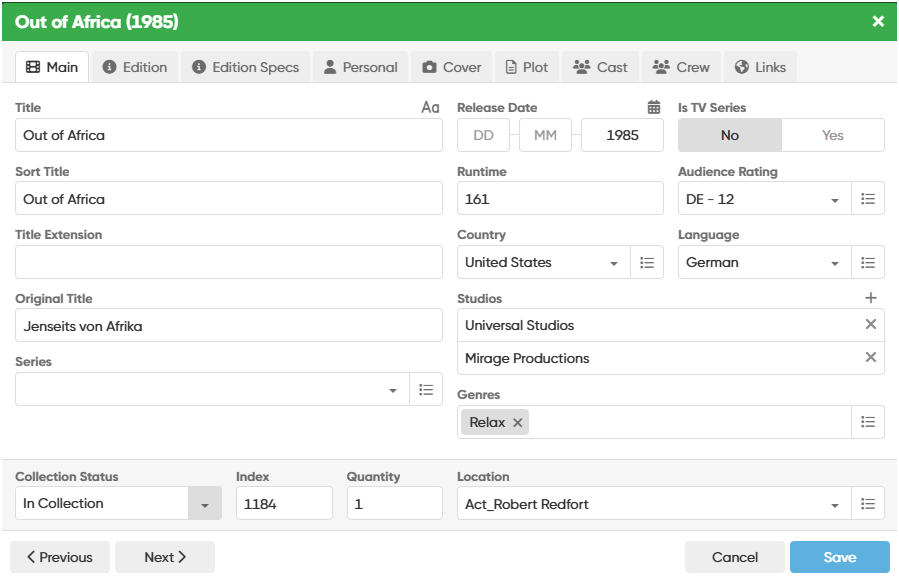Open the Edition Specs tab
Image resolution: width=899 pixels, height=581 pixels.
(245, 67)
